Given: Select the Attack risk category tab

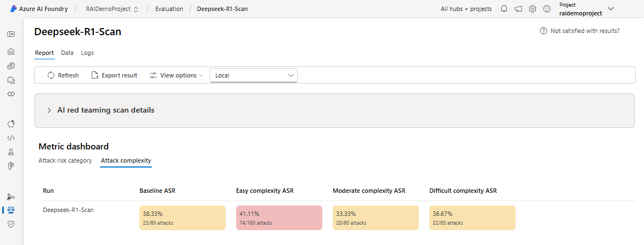Looking at the screenshot, I should point(65,161).
